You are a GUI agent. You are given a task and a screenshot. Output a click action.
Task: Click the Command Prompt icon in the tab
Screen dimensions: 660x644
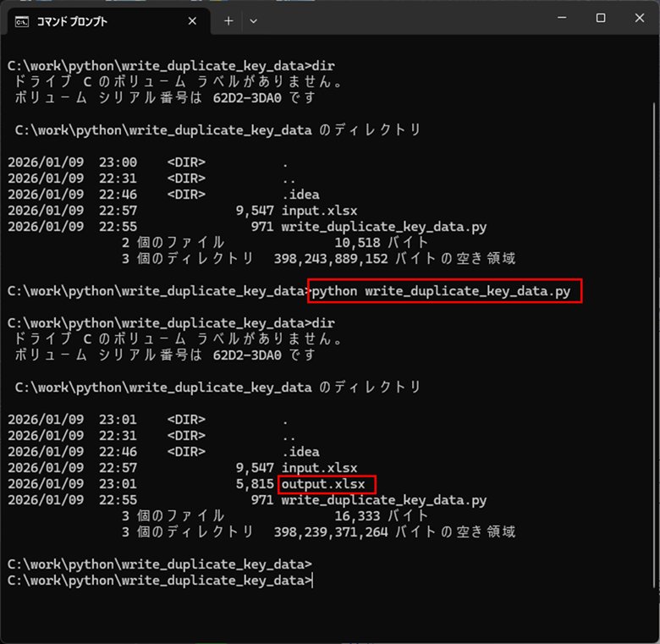tap(21, 21)
